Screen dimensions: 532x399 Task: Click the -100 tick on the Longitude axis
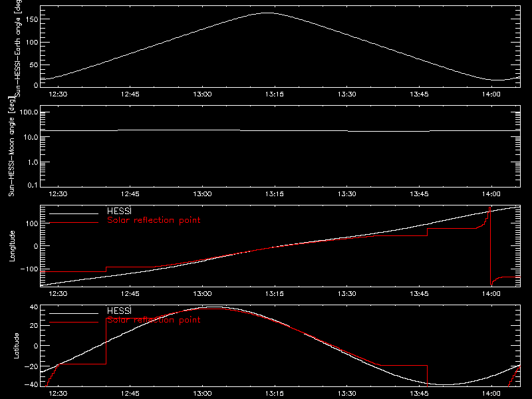(x=29, y=269)
